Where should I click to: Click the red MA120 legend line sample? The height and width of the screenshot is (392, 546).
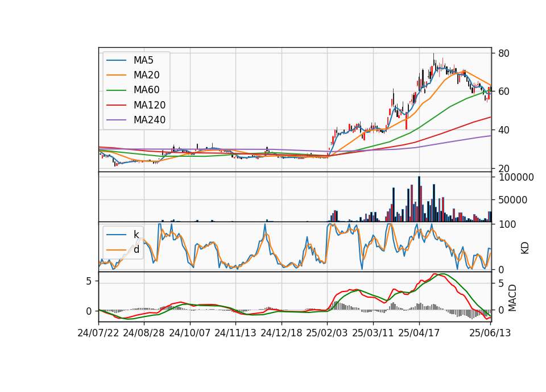click(x=116, y=105)
